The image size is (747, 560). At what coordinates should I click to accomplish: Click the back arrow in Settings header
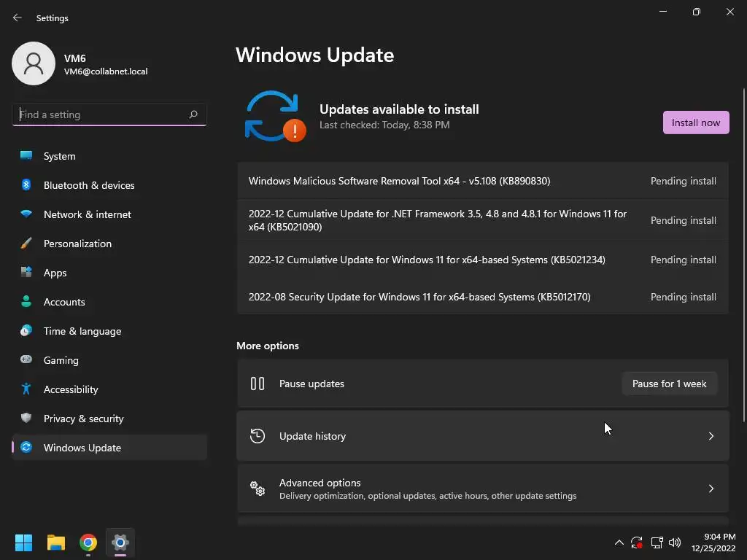pyautogui.click(x=18, y=17)
